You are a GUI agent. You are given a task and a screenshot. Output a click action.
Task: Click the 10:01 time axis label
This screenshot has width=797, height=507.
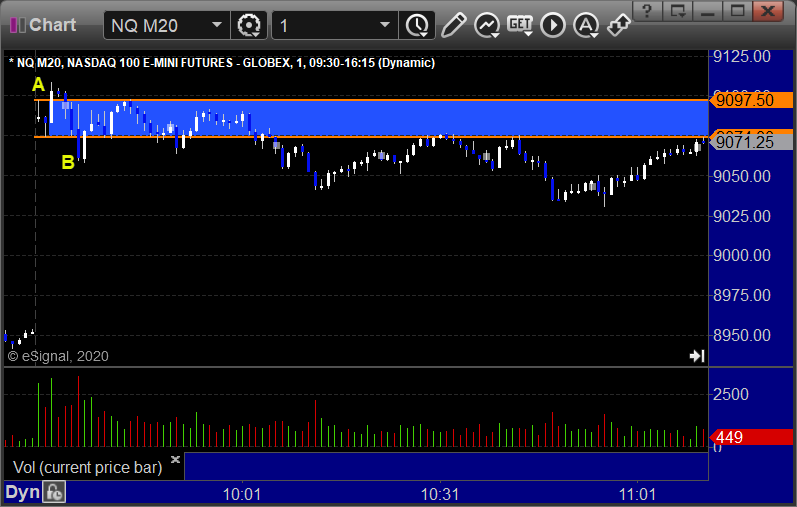pyautogui.click(x=241, y=494)
